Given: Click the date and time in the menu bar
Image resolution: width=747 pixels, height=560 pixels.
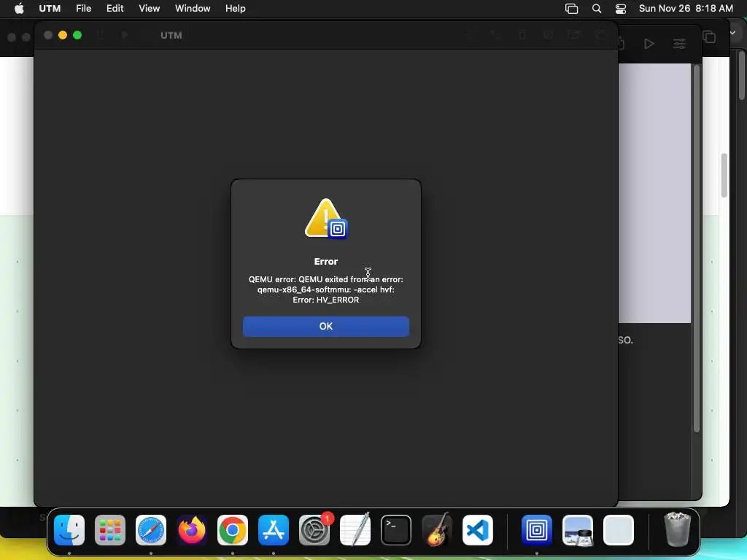Looking at the screenshot, I should click(x=686, y=9).
